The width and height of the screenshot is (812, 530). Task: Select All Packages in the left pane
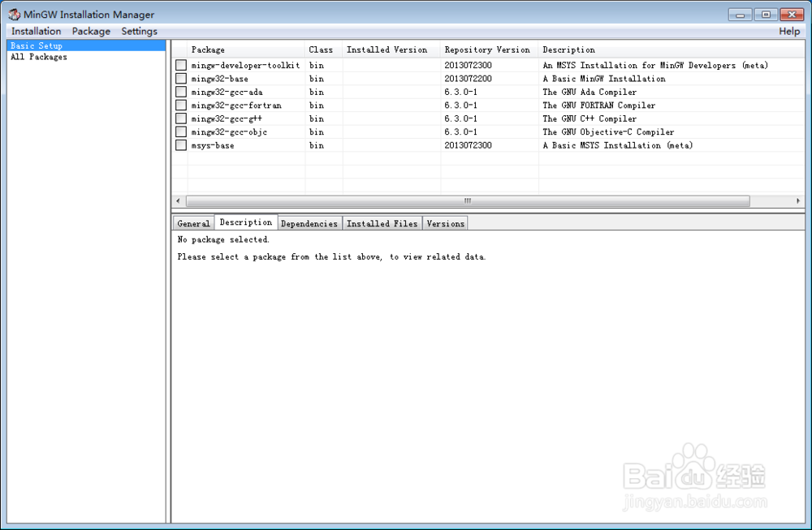[x=39, y=57]
